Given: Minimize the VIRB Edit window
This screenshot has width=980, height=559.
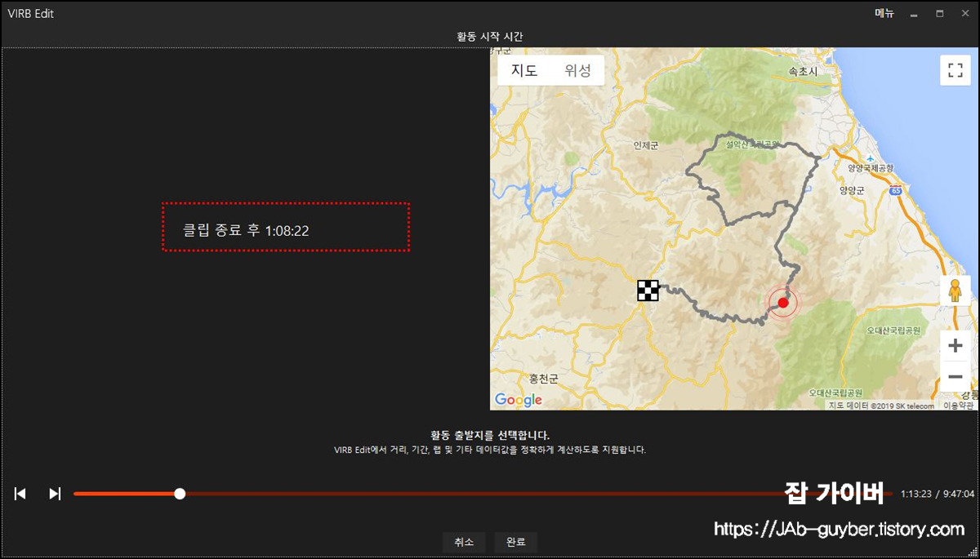Looking at the screenshot, I should pos(914,14).
